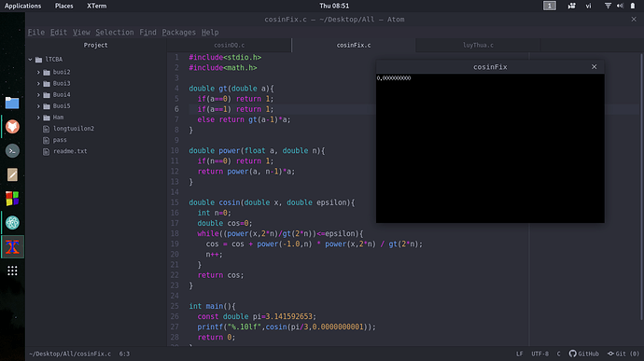
Task: Switch to the cosinFix.c tab
Action: 354,45
